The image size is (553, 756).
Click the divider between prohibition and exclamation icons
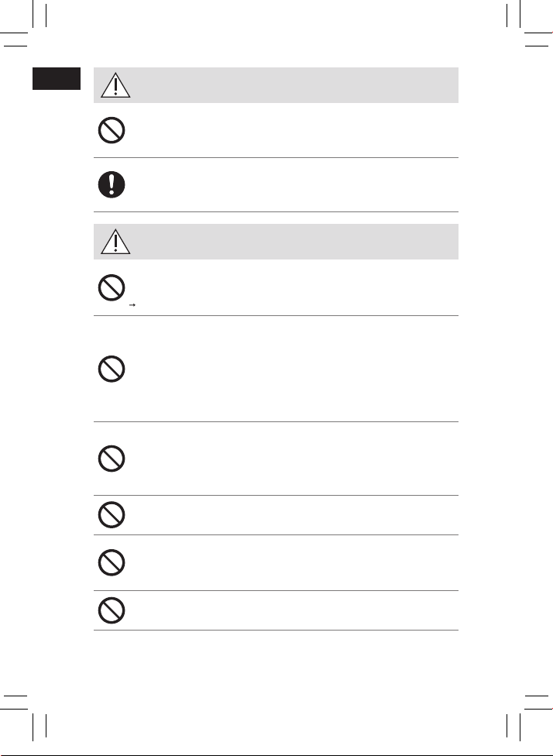(276, 158)
